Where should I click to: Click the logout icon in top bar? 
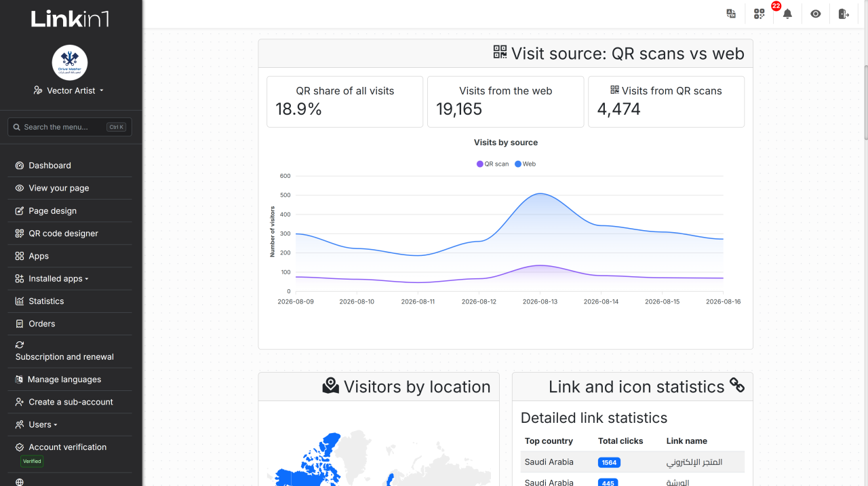[x=844, y=14]
